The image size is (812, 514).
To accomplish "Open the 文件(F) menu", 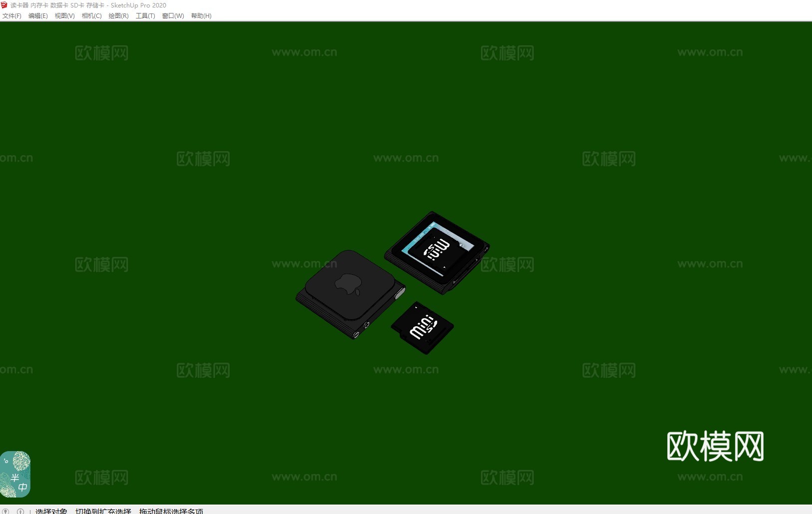I will pos(12,16).
